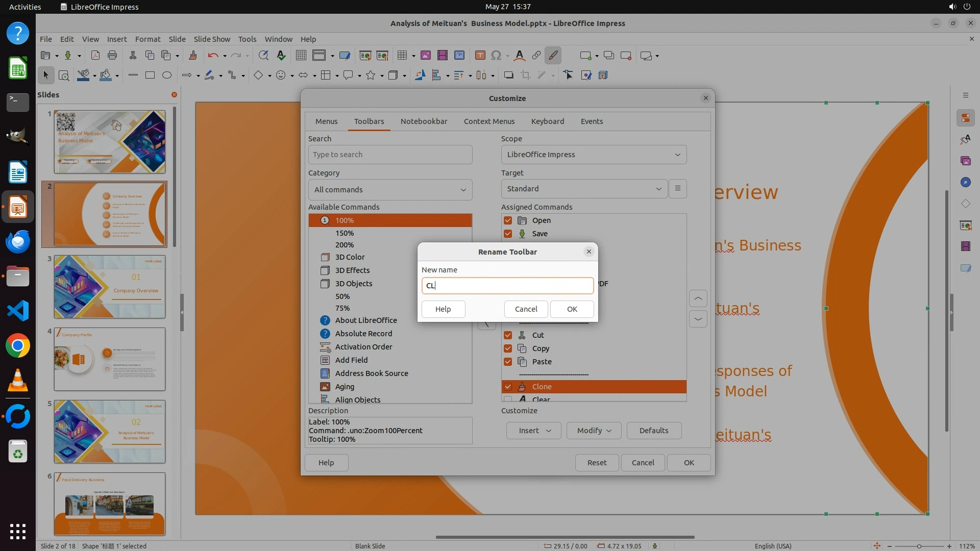The width and height of the screenshot is (980, 551).
Task: Toggle the Open command checkbox
Action: (x=508, y=220)
